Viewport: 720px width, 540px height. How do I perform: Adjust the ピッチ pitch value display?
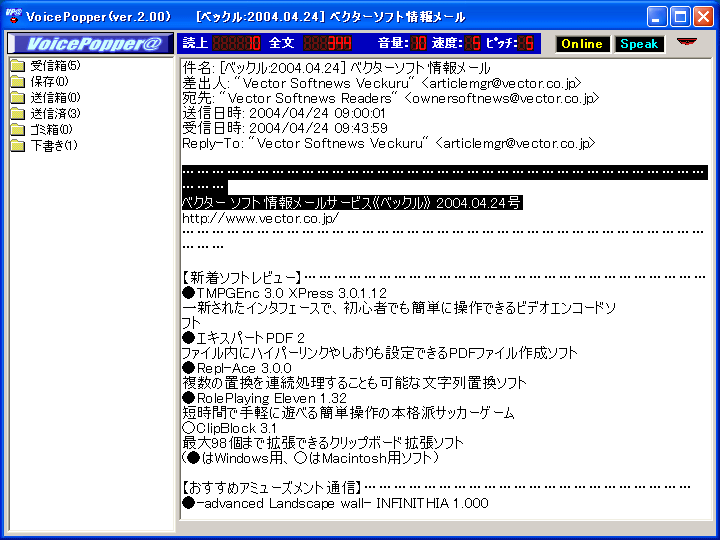point(526,43)
